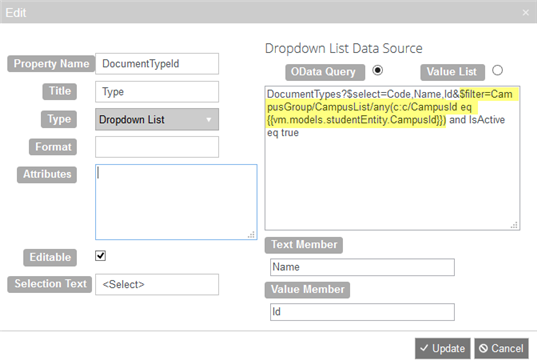Select the OData Query radio button
This screenshot has height=364, width=537.
pyautogui.click(x=377, y=70)
